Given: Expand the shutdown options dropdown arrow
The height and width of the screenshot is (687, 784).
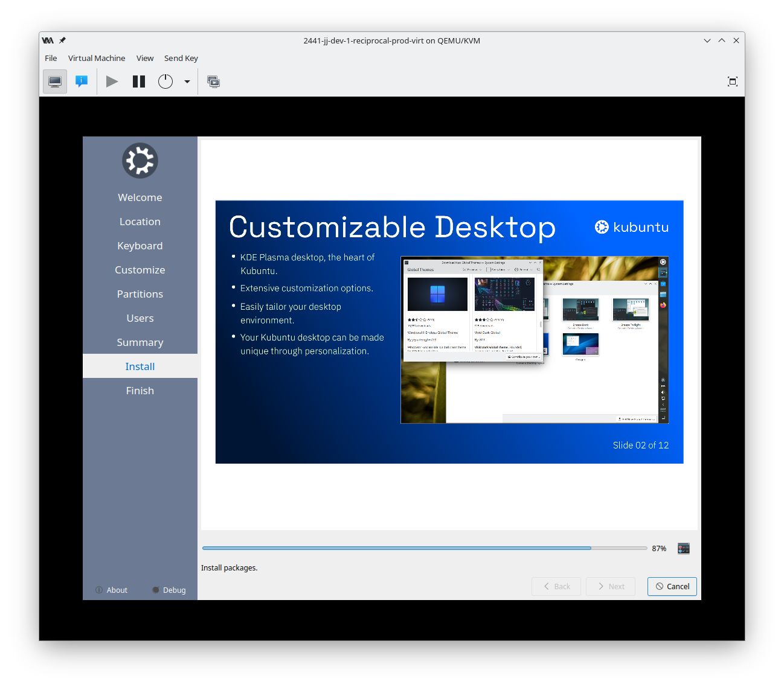Looking at the screenshot, I should click(187, 81).
